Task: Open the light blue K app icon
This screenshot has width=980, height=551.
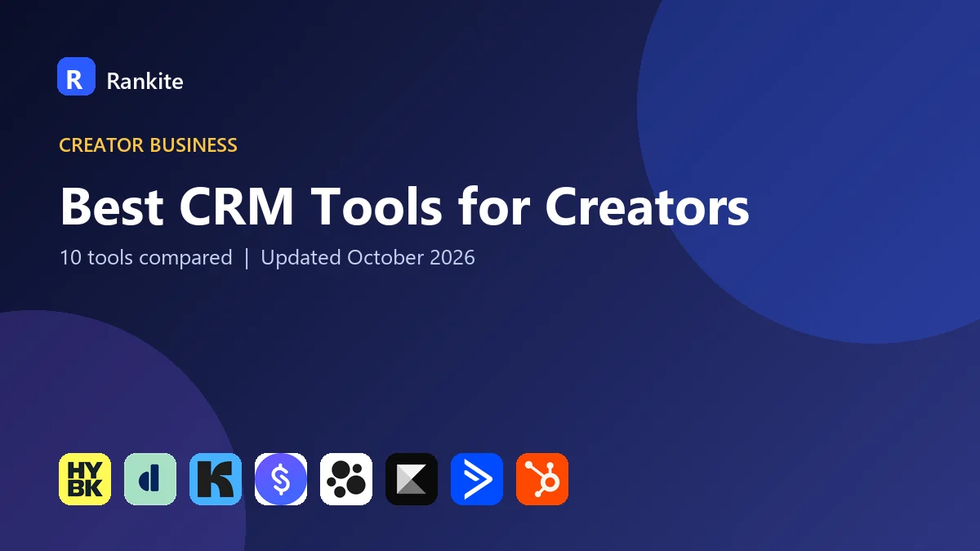Action: (216, 479)
